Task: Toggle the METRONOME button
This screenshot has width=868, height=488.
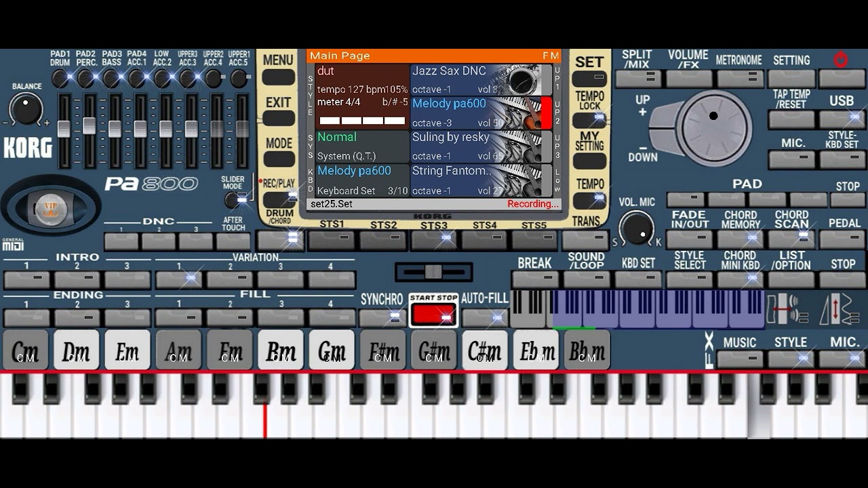Action: pos(740,79)
